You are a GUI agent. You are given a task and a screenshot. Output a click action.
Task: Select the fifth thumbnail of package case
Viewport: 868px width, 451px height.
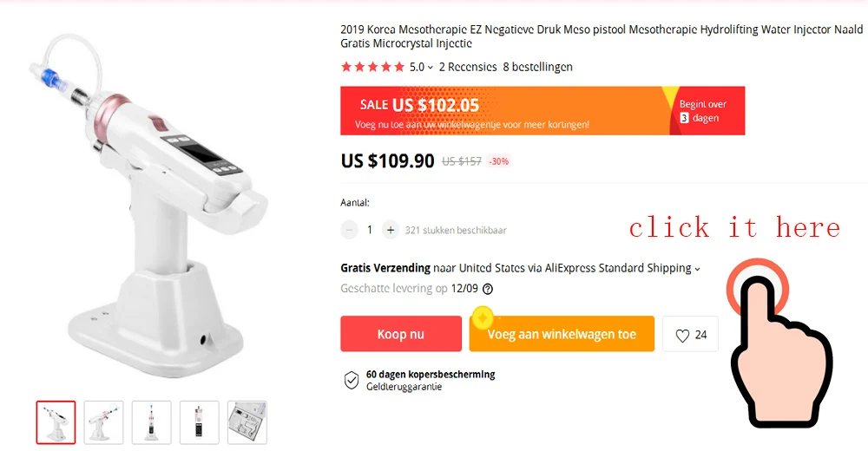coord(247,422)
